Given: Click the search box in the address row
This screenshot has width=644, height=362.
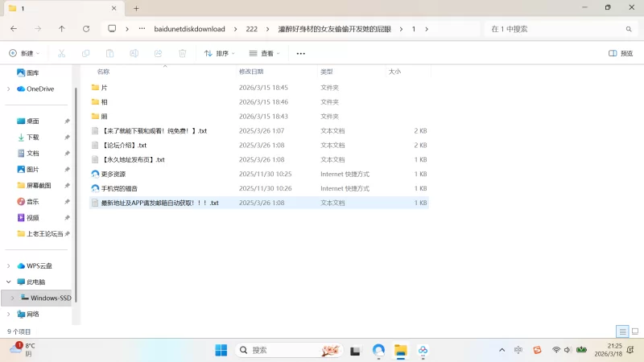Looking at the screenshot, I should 555,28.
